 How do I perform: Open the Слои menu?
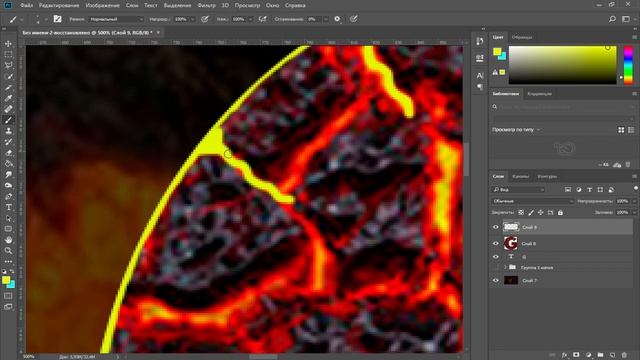click(132, 5)
